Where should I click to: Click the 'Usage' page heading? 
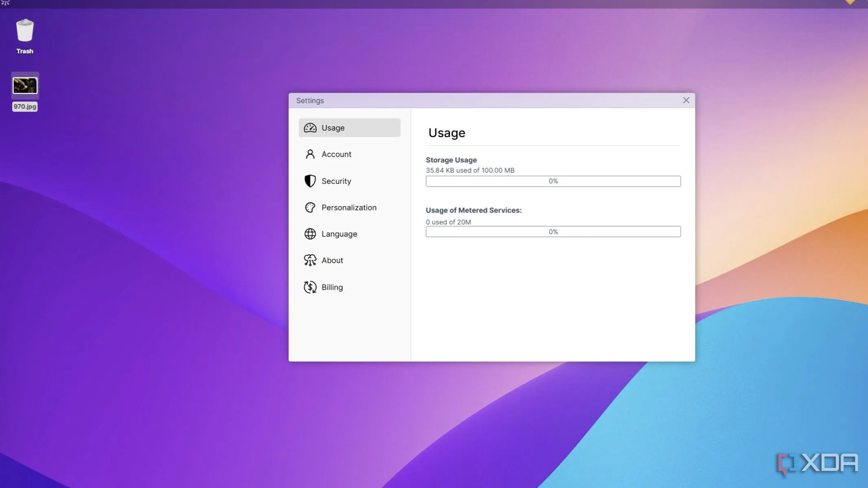tap(447, 133)
